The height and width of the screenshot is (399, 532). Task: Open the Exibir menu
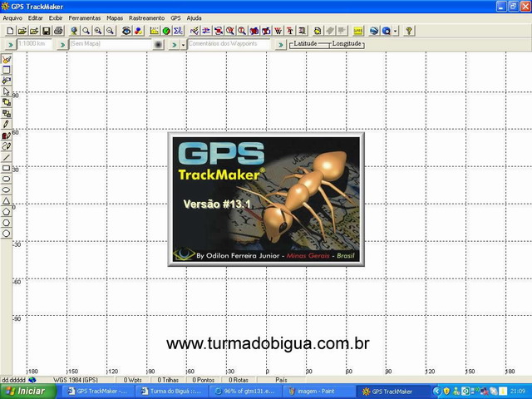56,18
